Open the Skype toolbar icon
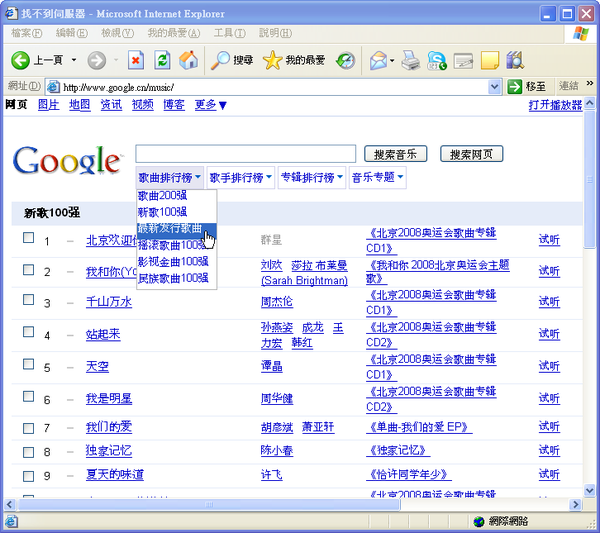The image size is (600, 533). point(437,60)
